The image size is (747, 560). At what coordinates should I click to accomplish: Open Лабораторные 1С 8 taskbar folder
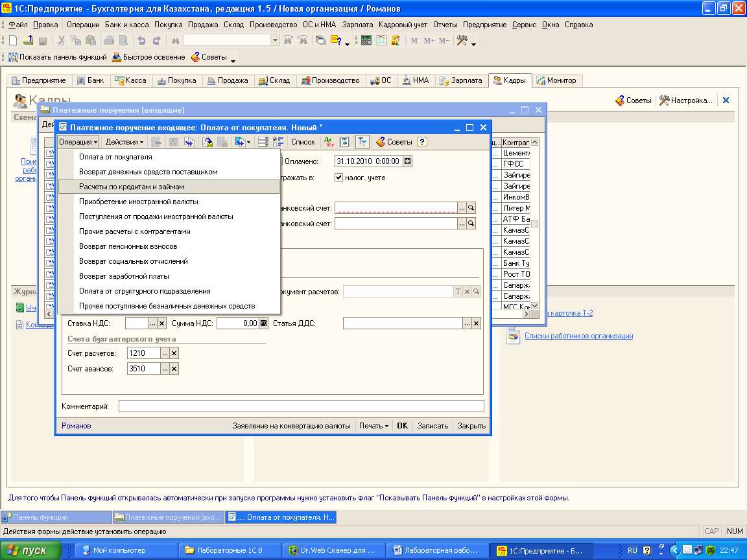(230, 550)
